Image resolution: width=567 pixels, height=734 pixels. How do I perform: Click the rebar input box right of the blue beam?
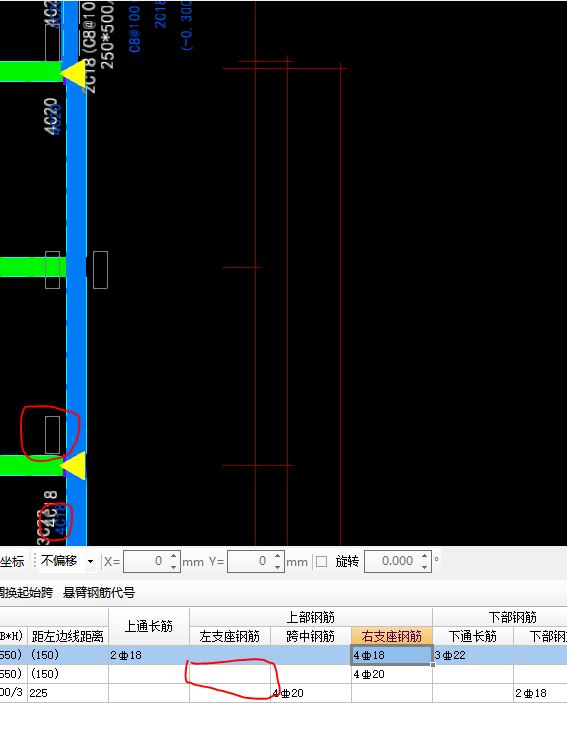pyautogui.click(x=100, y=270)
